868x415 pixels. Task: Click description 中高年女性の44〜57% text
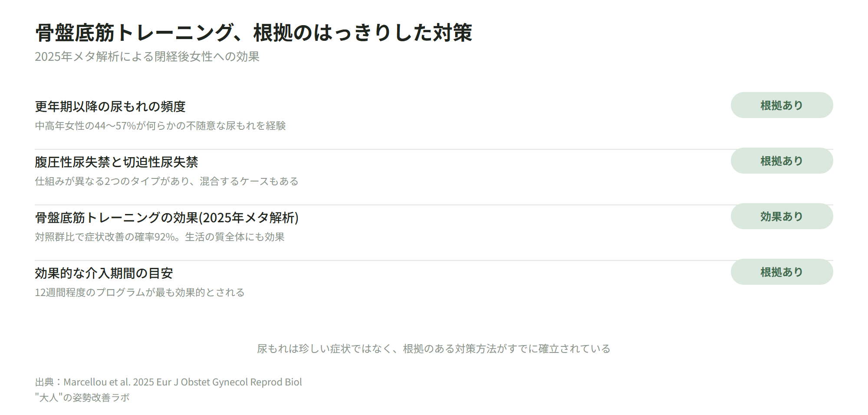[160, 126]
